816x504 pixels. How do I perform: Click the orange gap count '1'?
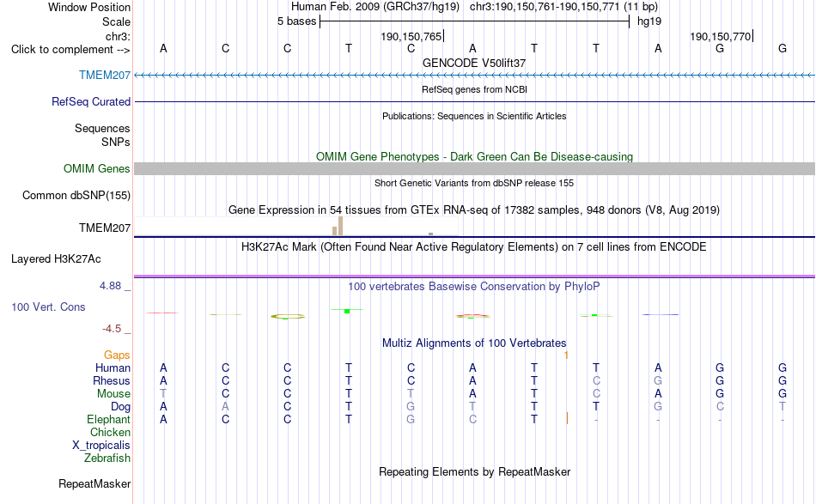click(x=566, y=355)
